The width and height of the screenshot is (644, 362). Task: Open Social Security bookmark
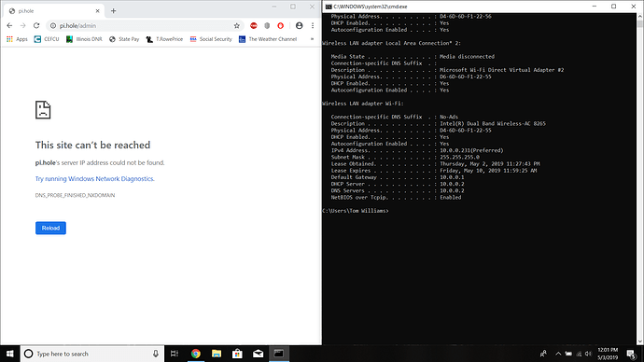pos(211,39)
